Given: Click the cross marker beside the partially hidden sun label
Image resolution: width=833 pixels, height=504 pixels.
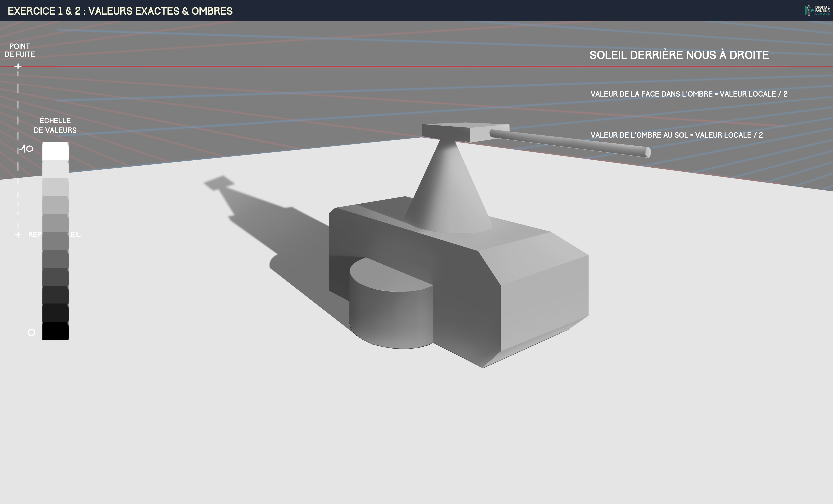Looking at the screenshot, I should pyautogui.click(x=18, y=235).
